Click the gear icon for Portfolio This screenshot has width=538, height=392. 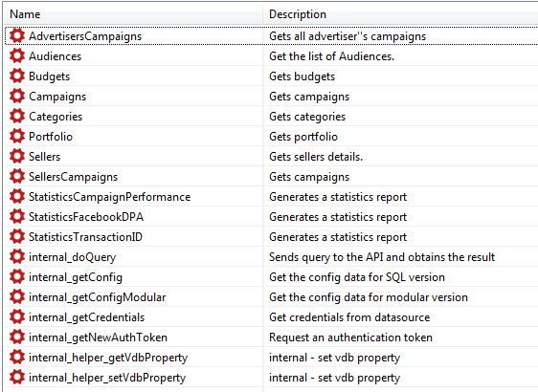pos(17,136)
